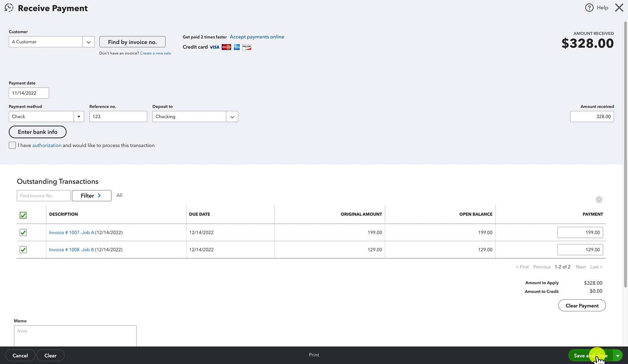Edit the 199.00 payment field
This screenshot has height=364, width=628.
coord(580,232)
